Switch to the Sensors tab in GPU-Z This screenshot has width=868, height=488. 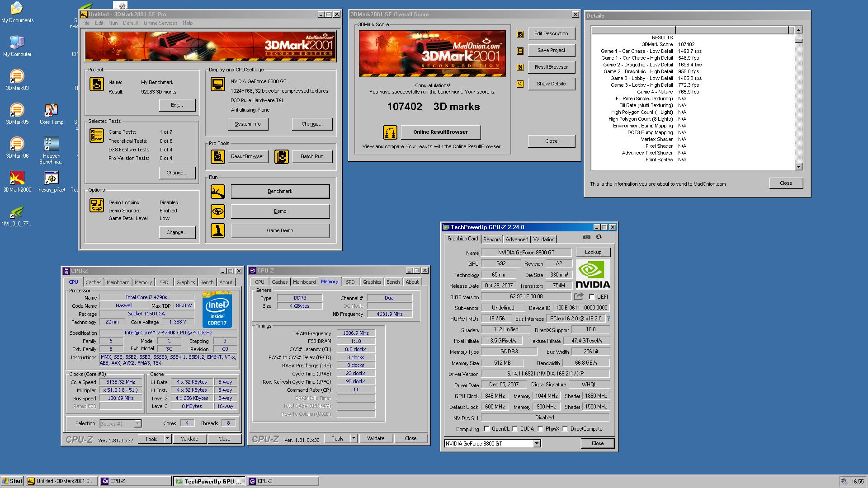click(x=492, y=239)
